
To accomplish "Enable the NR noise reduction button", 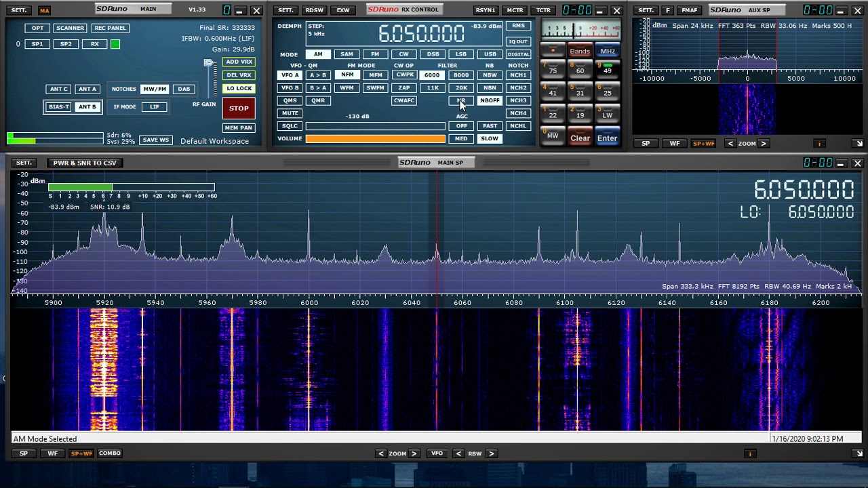I will (461, 101).
